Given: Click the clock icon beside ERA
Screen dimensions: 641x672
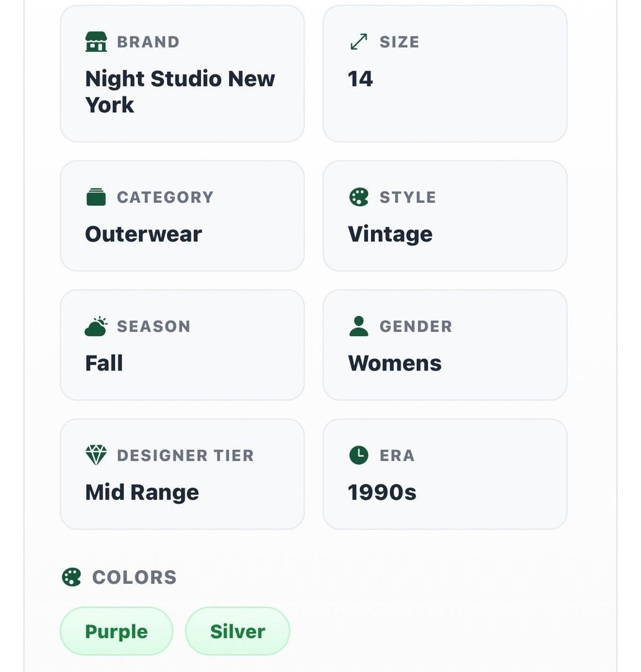Looking at the screenshot, I should point(359,455).
